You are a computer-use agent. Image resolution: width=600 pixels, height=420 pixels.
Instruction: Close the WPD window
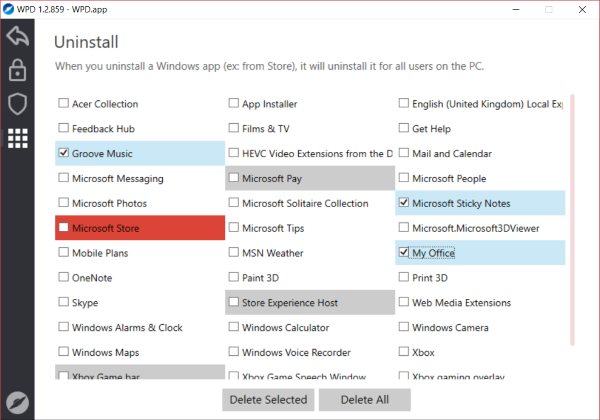[x=583, y=8]
